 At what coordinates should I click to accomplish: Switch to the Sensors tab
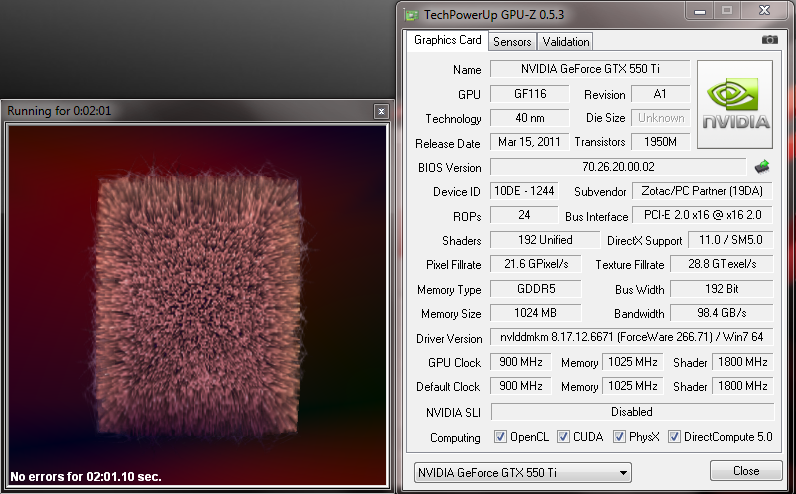pyautogui.click(x=512, y=42)
